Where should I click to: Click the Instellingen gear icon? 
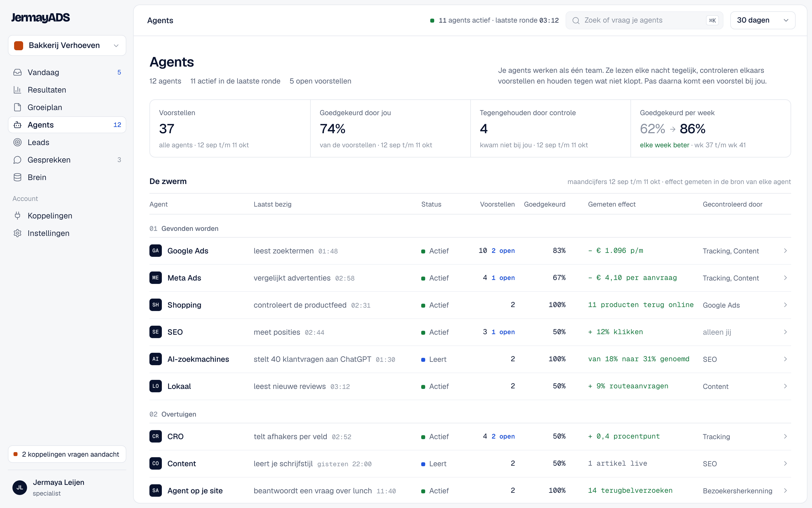point(17,233)
